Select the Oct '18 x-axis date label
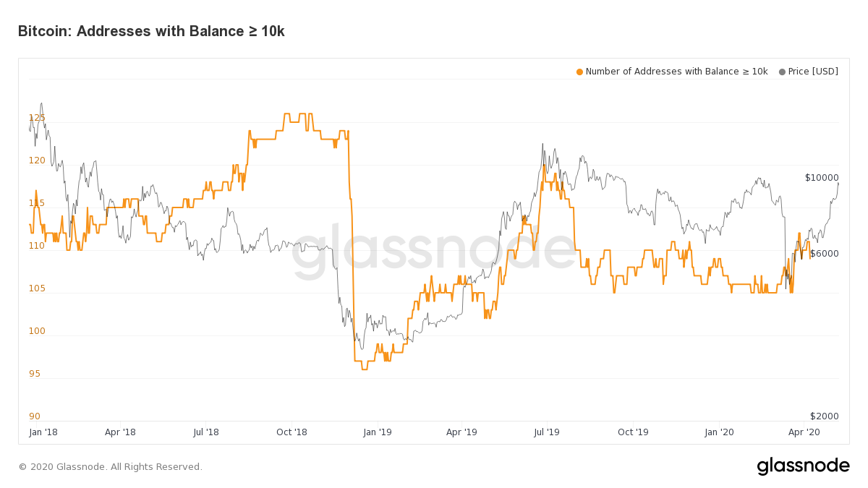The width and height of the screenshot is (868, 488). 292,432
